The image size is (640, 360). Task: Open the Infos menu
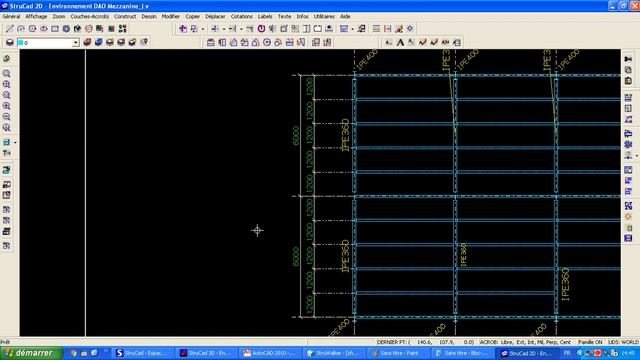pyautogui.click(x=302, y=16)
